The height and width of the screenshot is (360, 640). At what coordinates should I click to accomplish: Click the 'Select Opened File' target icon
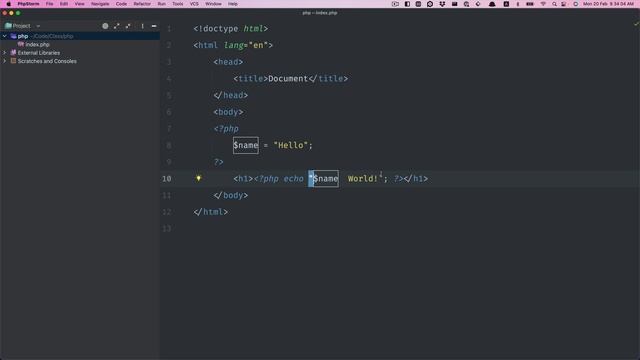[x=105, y=26]
